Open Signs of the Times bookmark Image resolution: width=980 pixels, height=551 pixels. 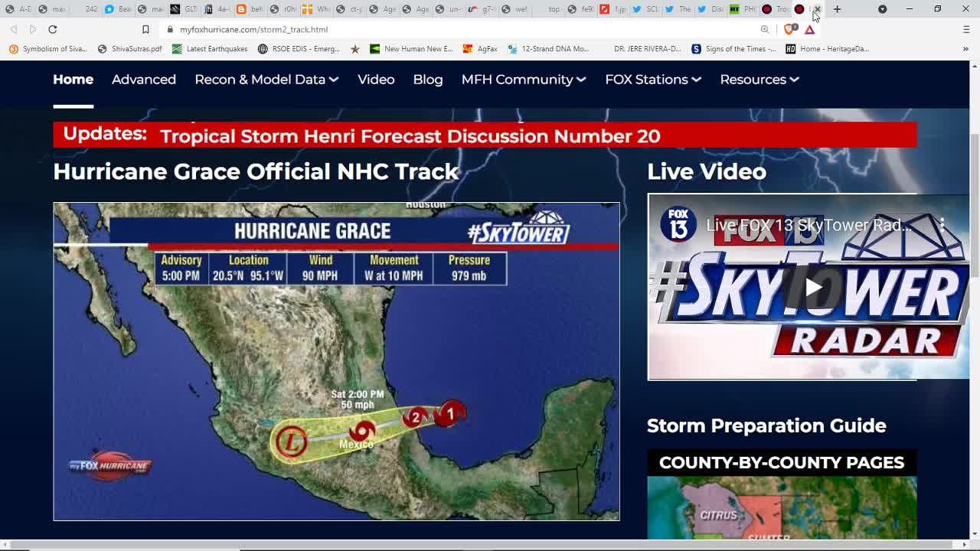(733, 49)
